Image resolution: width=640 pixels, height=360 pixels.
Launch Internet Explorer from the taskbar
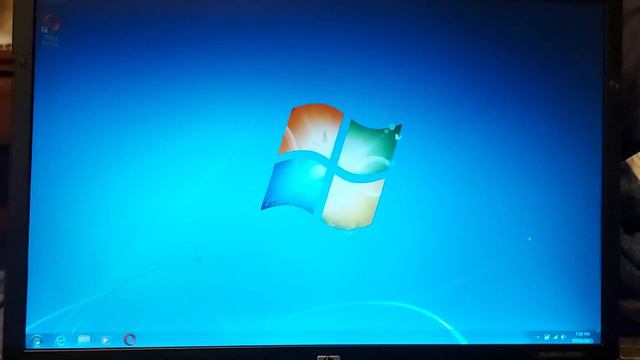(60, 340)
